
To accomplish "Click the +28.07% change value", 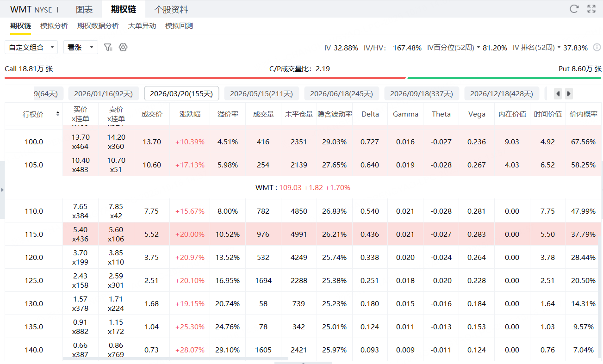I will 190,350.
